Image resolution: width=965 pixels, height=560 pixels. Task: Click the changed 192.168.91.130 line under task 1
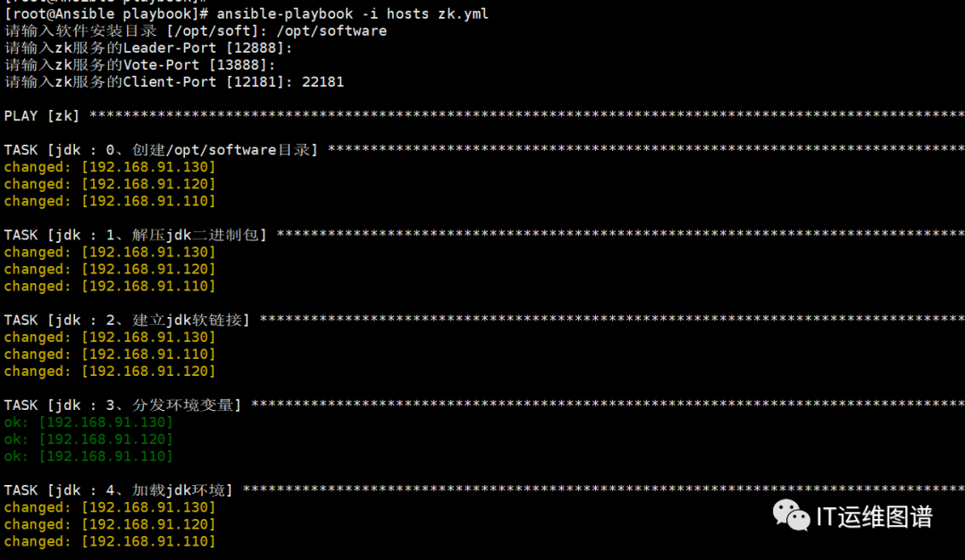[110, 252]
